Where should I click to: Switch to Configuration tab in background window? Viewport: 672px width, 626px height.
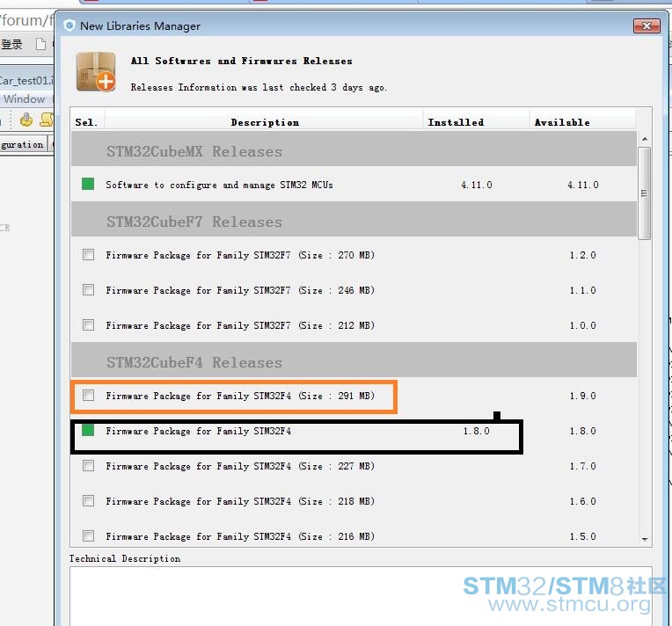click(x=22, y=145)
